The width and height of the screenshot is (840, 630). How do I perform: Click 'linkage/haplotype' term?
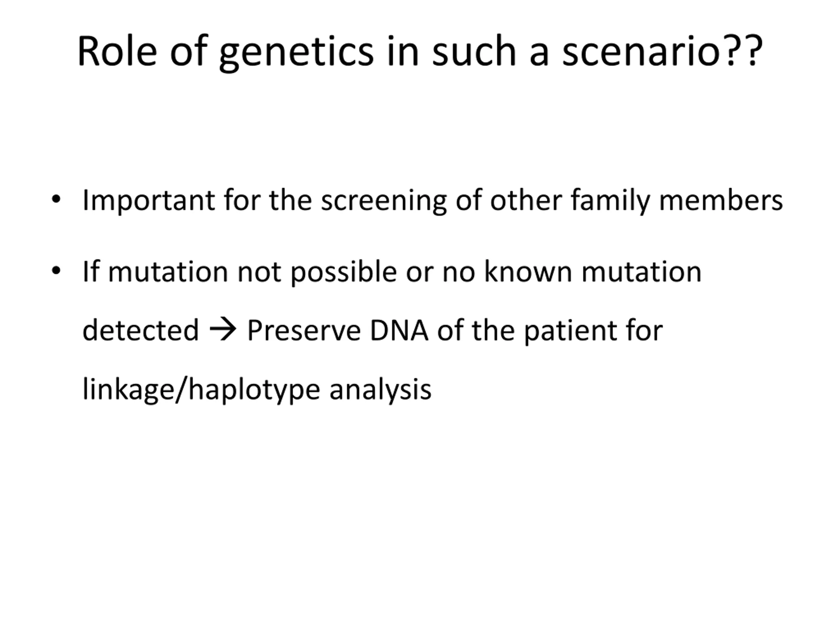[x=201, y=389]
